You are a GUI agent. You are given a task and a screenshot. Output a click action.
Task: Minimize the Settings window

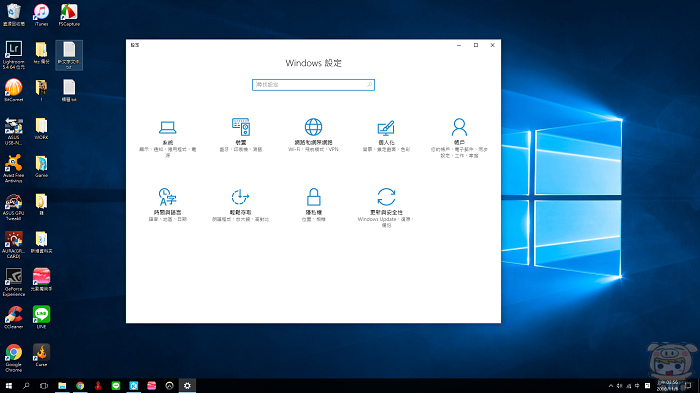[x=459, y=45]
